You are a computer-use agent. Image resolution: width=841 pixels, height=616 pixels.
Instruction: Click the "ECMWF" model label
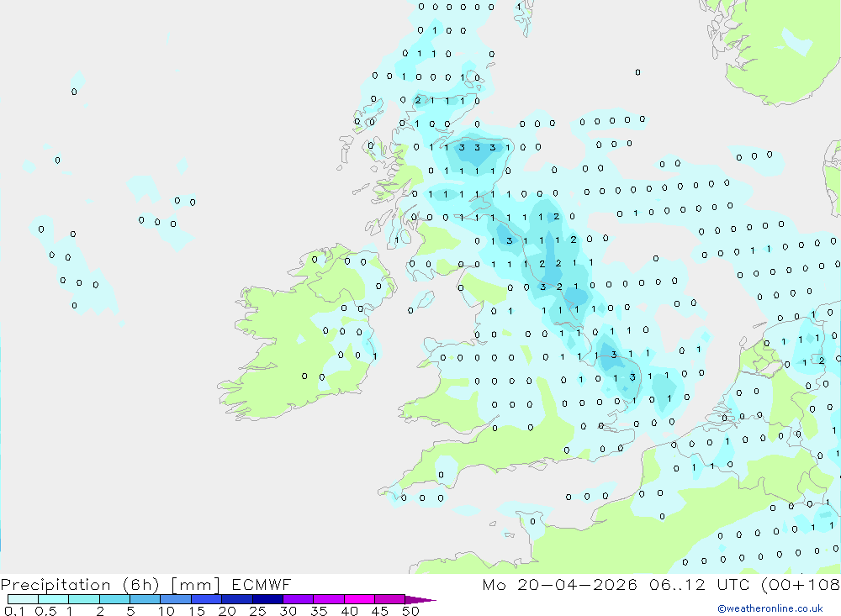tap(262, 584)
